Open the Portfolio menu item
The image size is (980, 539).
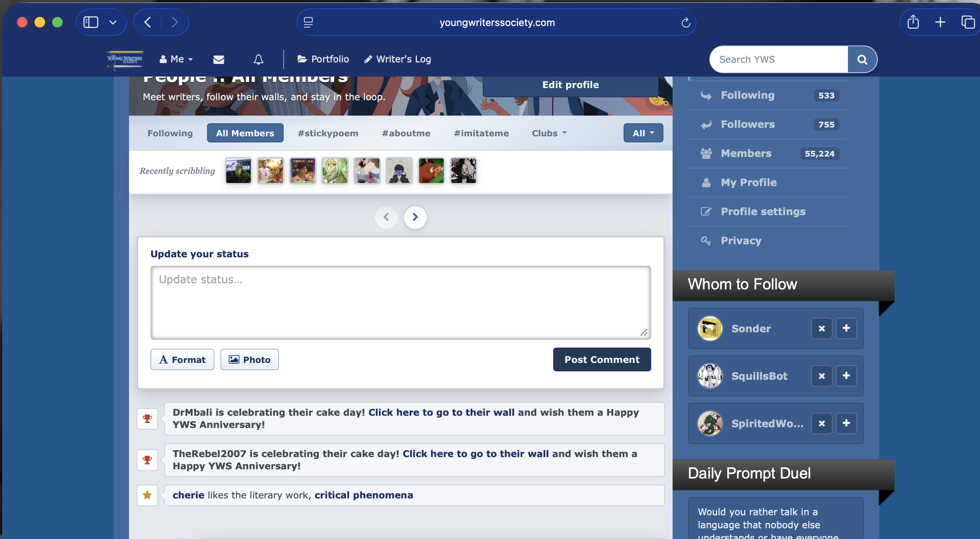point(323,59)
